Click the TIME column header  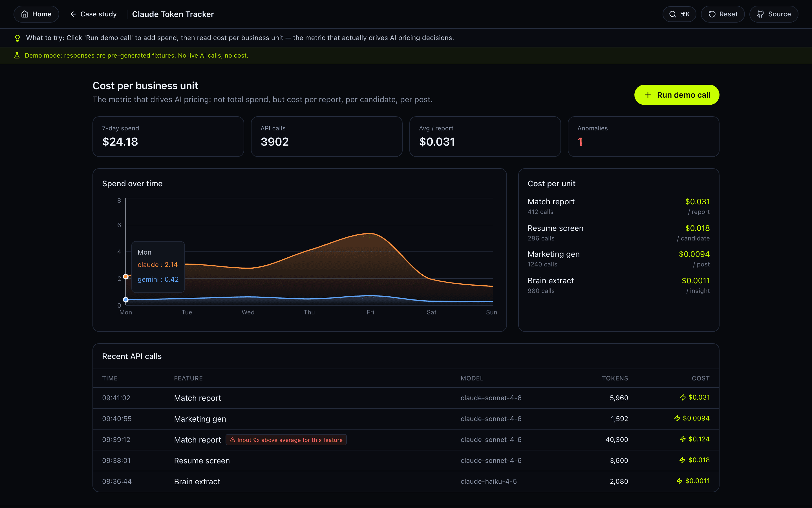click(110, 378)
